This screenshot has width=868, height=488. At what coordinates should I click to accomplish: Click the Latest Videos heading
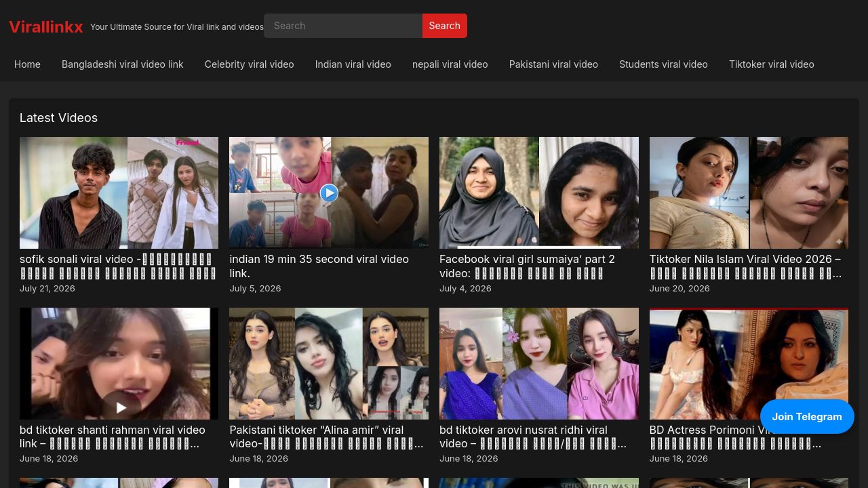tap(58, 118)
